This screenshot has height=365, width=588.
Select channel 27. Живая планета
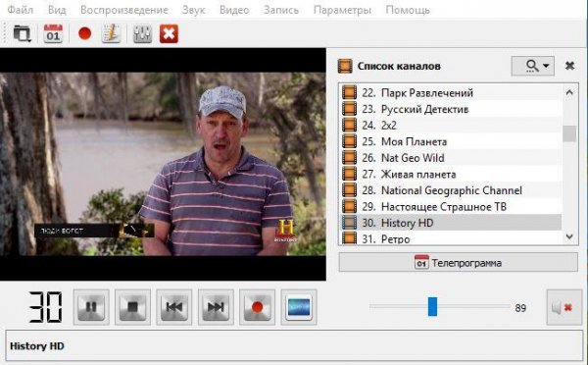451,174
